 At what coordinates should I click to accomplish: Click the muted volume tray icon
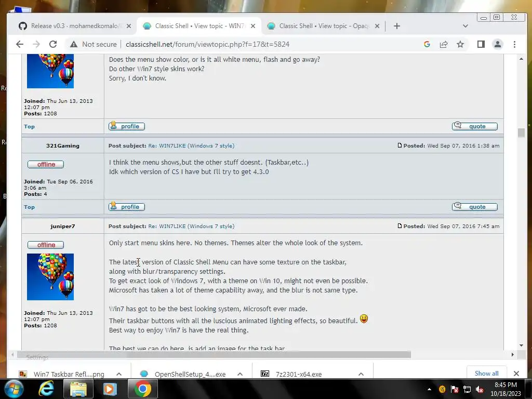(x=480, y=389)
